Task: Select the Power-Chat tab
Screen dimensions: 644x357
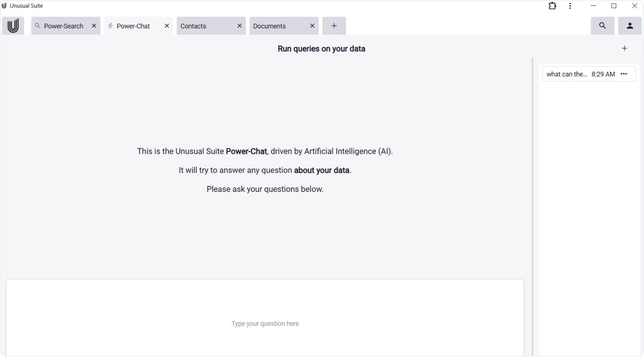Action: point(133,26)
